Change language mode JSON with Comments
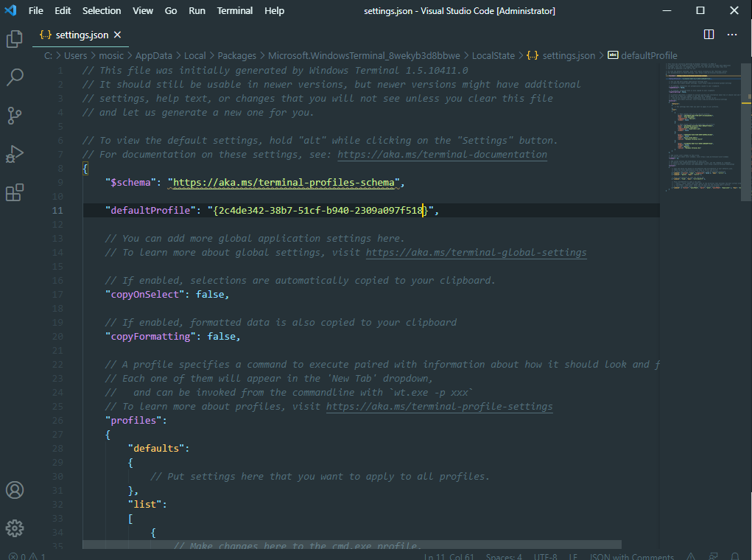The image size is (752, 560). 632,556
